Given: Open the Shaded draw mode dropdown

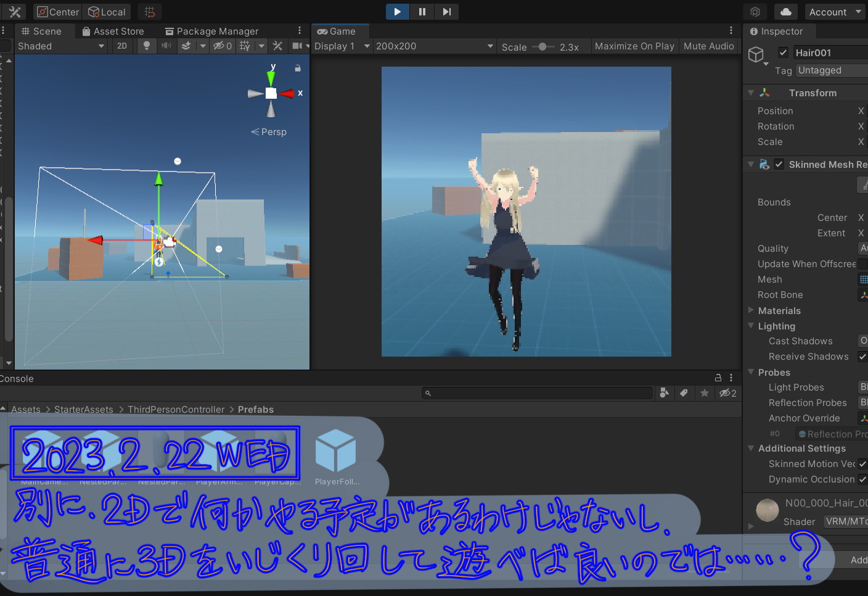Looking at the screenshot, I should point(60,46).
